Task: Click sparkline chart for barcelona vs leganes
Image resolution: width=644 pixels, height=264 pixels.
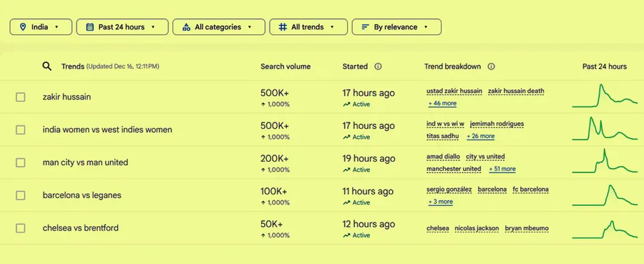Action: point(605,195)
